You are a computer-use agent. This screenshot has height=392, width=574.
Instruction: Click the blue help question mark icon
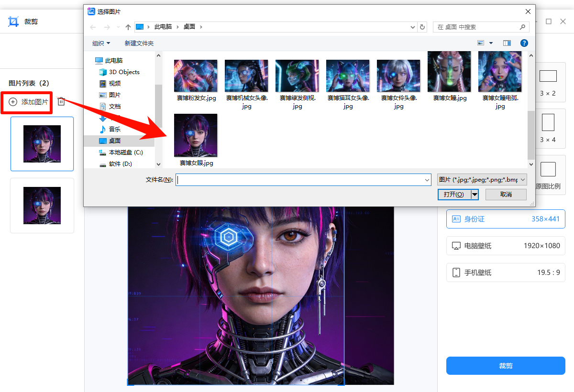[524, 43]
